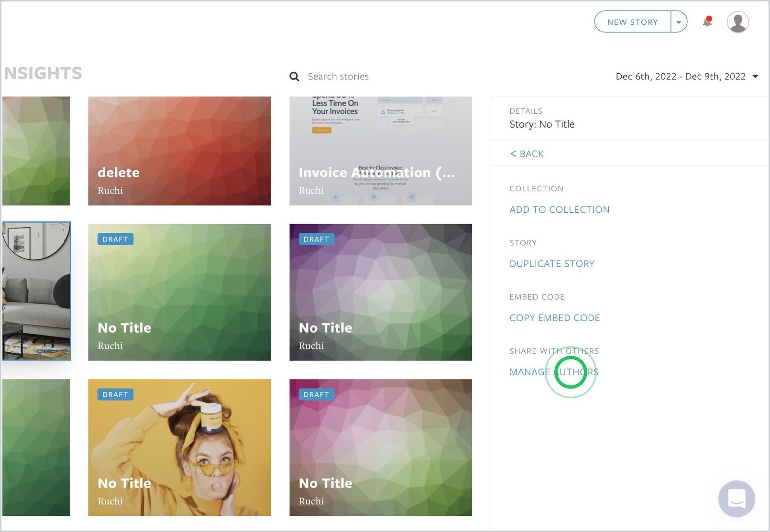Click the "DETAILS" panel label
Screen dimensions: 770x532
click(x=526, y=111)
